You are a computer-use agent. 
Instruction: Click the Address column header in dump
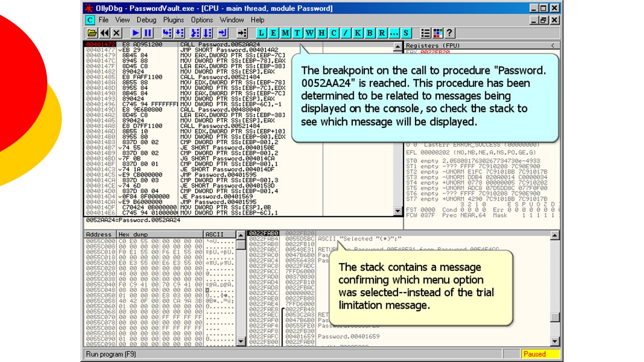point(100,234)
